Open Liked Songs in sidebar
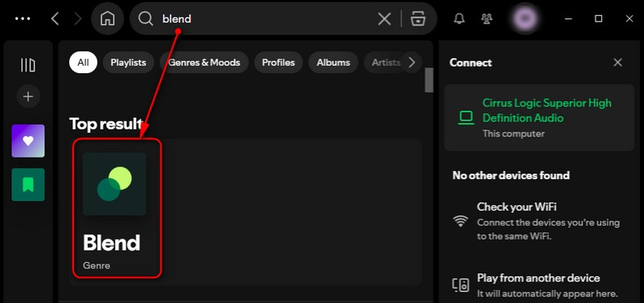 coord(28,141)
